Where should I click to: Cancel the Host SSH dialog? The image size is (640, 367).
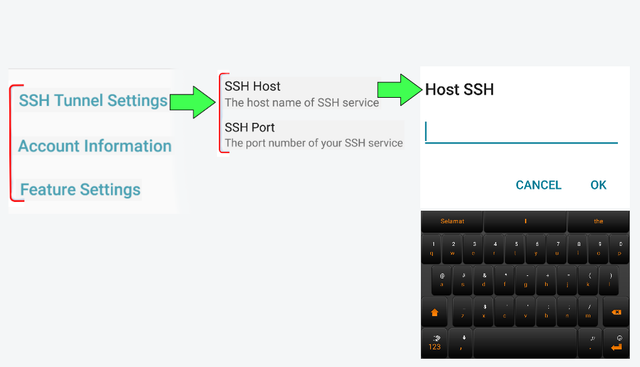[x=538, y=185]
